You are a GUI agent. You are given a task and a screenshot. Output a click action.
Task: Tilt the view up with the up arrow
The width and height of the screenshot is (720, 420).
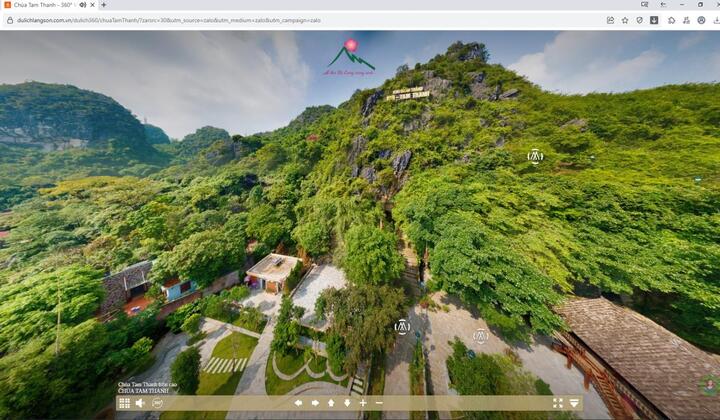click(x=331, y=403)
